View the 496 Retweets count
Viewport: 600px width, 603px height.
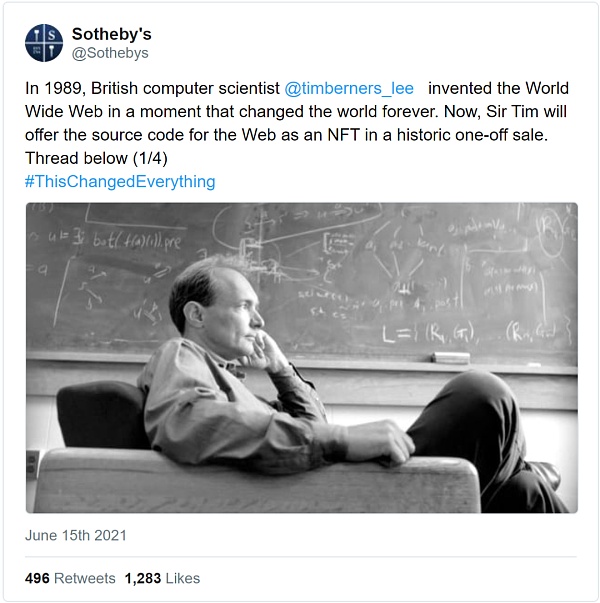pyautogui.click(x=70, y=578)
